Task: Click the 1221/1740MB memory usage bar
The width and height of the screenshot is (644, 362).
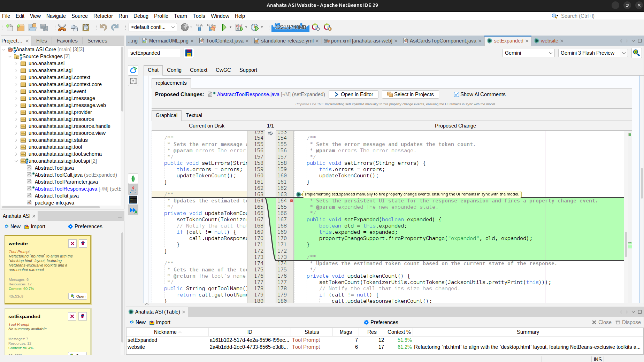Action: (290, 27)
